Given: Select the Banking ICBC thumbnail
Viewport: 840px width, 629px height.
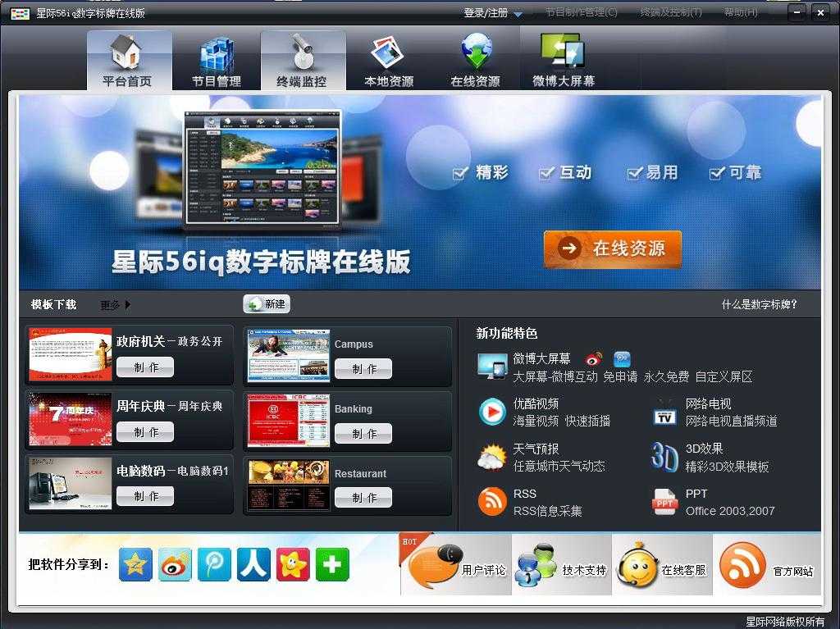Looking at the screenshot, I should tap(288, 421).
